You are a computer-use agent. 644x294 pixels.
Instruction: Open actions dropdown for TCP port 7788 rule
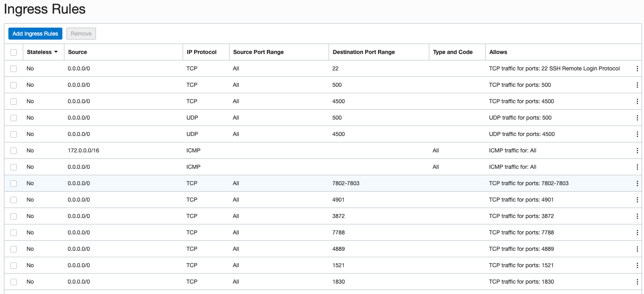[x=637, y=232]
